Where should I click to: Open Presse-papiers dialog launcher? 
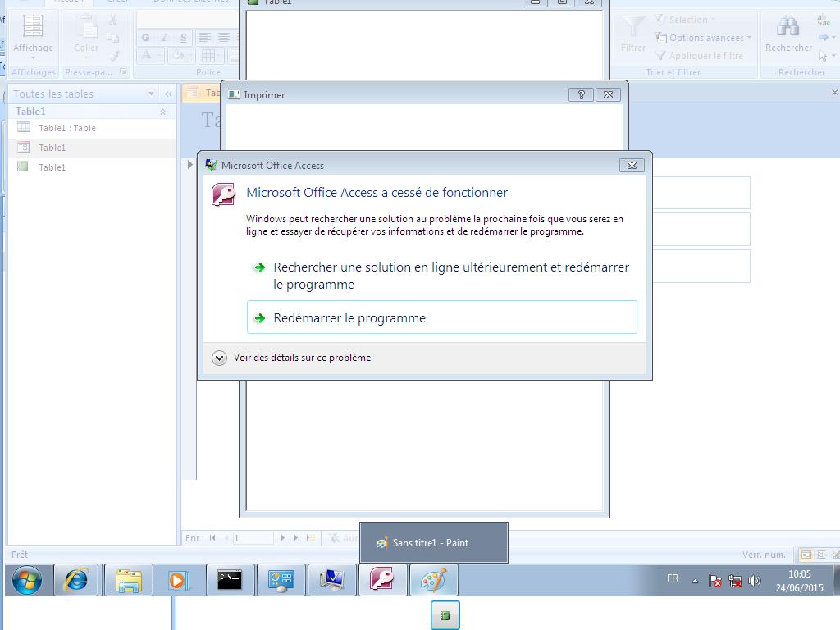point(123,71)
